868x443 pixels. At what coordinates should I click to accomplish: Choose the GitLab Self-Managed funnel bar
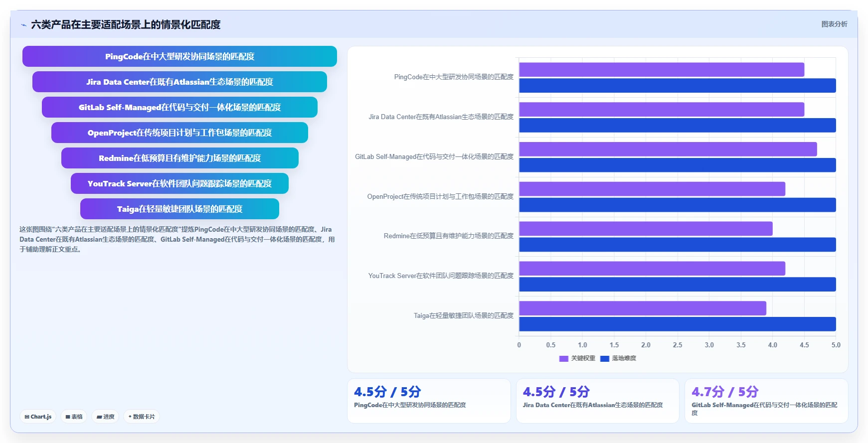click(179, 107)
